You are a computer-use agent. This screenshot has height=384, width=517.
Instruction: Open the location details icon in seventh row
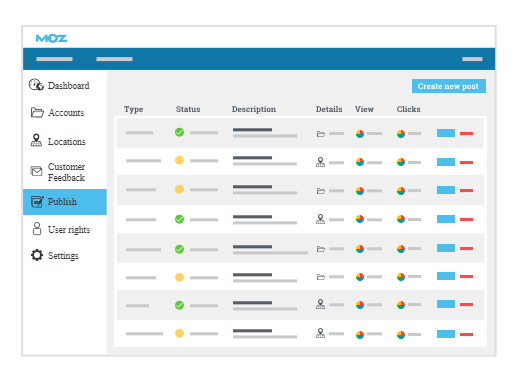[320, 304]
